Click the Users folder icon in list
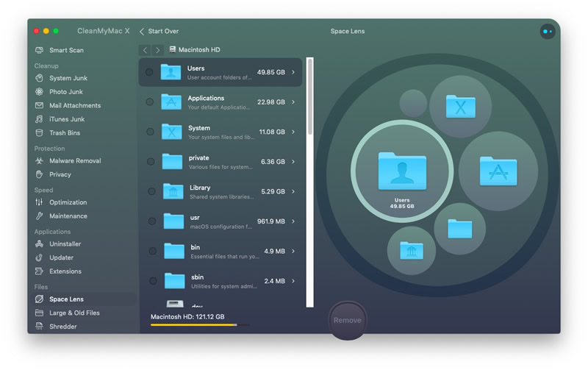Viewport: 588px width, 370px height. (171, 71)
